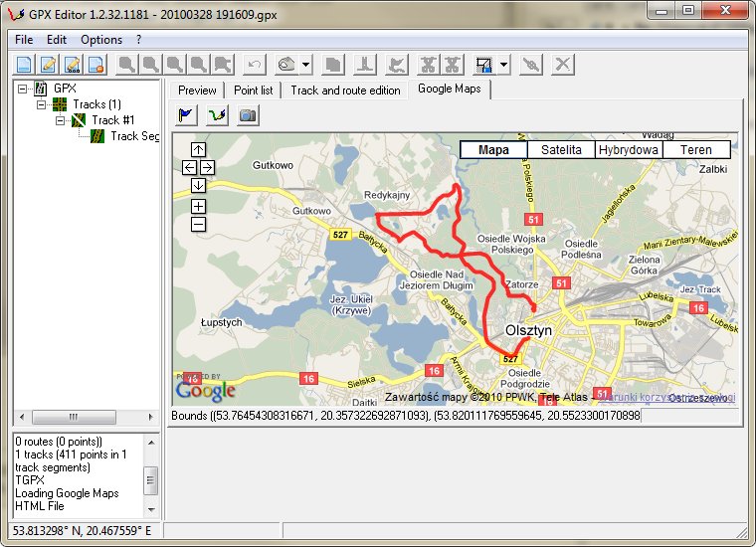Select the Google Maps tab
The height and width of the screenshot is (547, 756).
(450, 89)
